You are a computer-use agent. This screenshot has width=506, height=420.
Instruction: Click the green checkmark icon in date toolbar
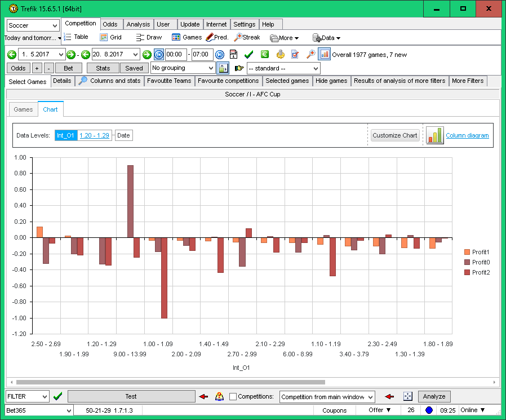(248, 55)
